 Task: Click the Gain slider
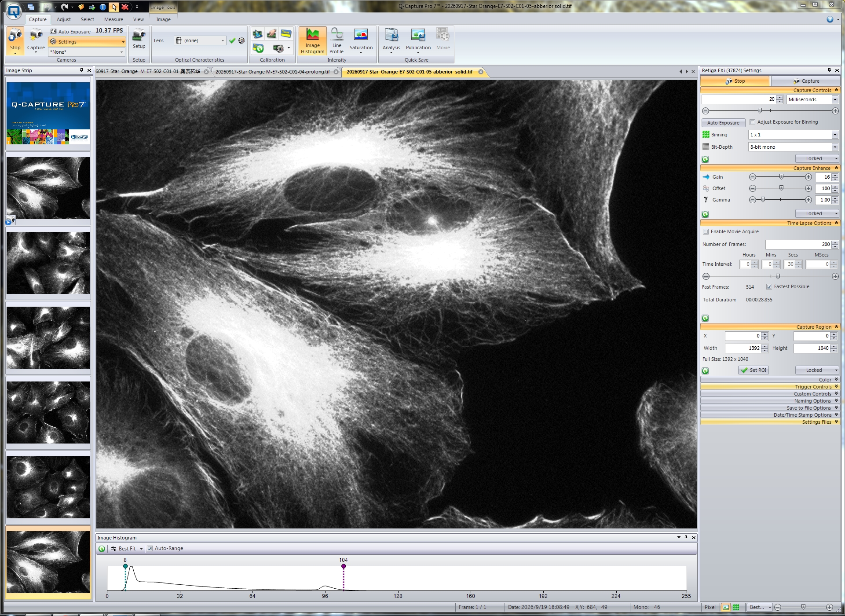click(x=781, y=177)
